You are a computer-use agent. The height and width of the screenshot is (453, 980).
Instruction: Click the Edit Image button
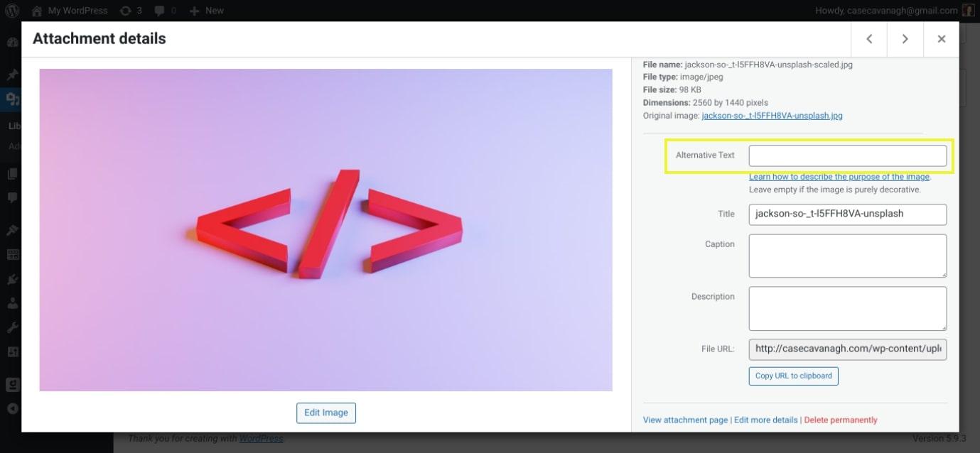[x=325, y=413]
